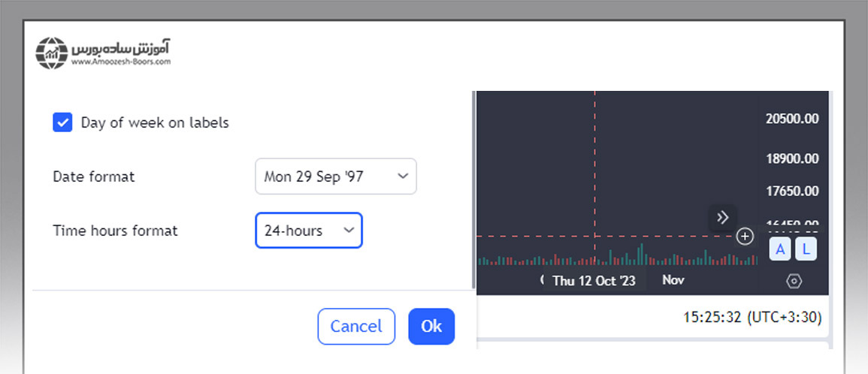Click the 18900.00 price scale label

click(791, 159)
